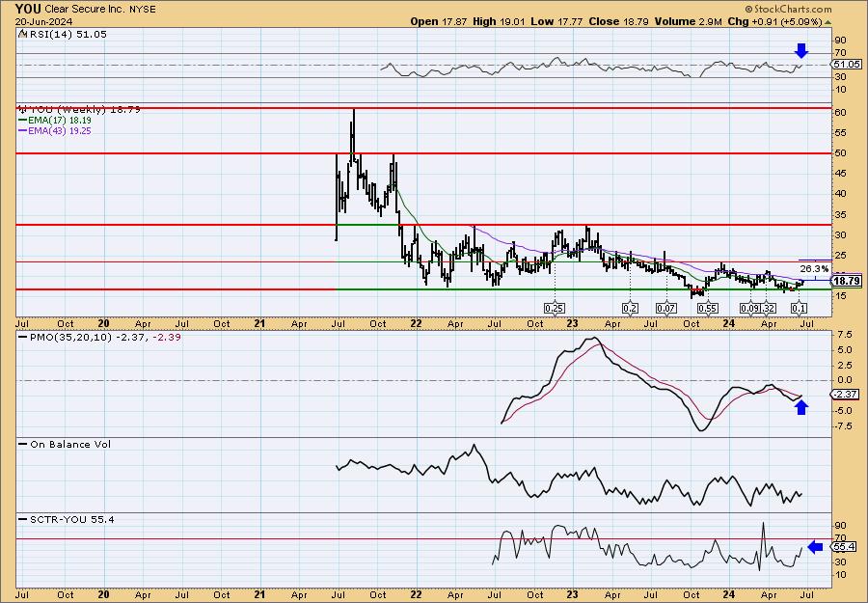Click the 0.1 dividend marker
The height and width of the screenshot is (603, 868).
799,309
